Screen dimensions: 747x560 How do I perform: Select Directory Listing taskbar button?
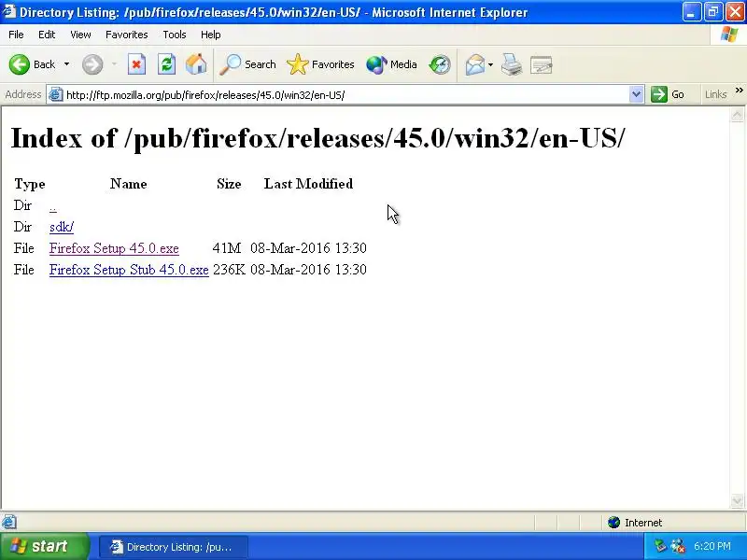174,547
